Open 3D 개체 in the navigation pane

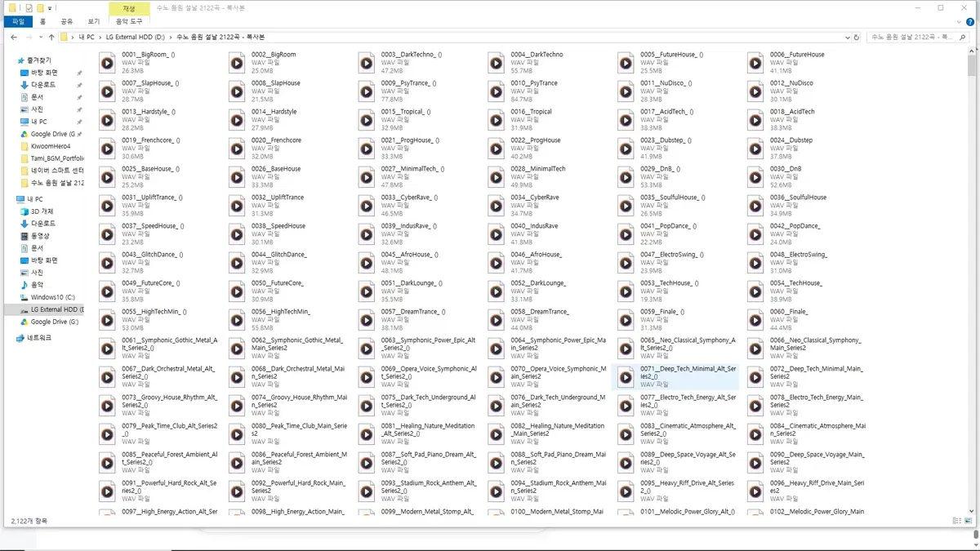(42, 211)
